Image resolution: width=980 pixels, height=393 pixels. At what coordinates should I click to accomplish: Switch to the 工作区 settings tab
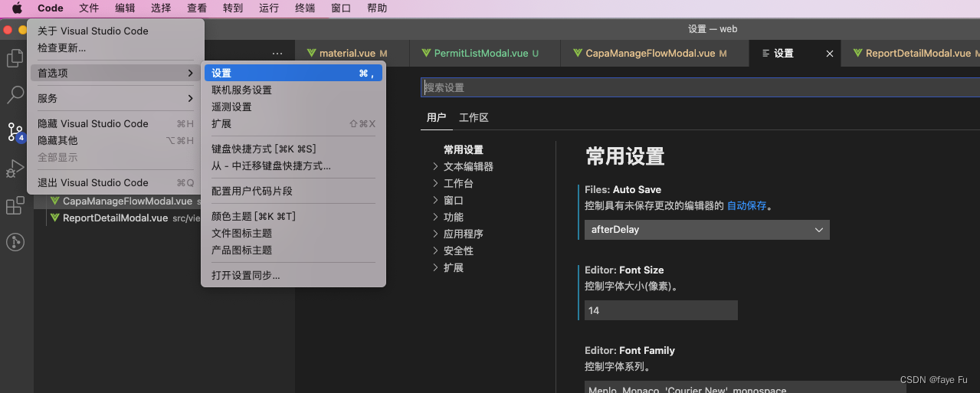pos(474,117)
